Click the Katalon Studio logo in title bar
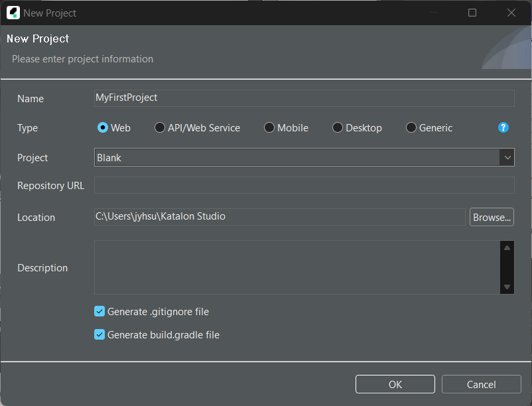532x406 pixels. tap(13, 13)
